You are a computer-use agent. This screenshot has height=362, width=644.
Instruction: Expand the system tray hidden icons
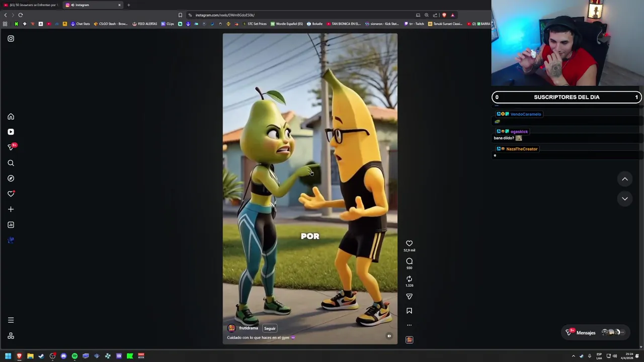573,356
